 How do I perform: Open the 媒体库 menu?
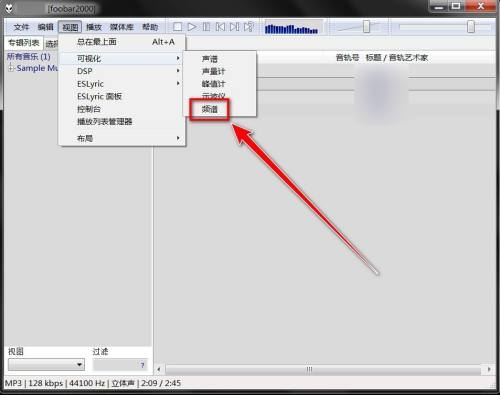(122, 27)
